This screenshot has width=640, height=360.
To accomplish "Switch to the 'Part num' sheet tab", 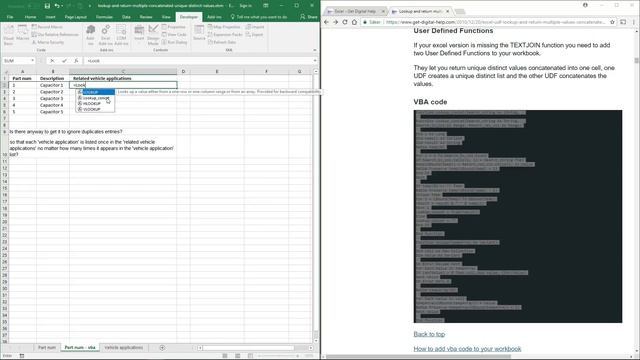I will click(47, 348).
